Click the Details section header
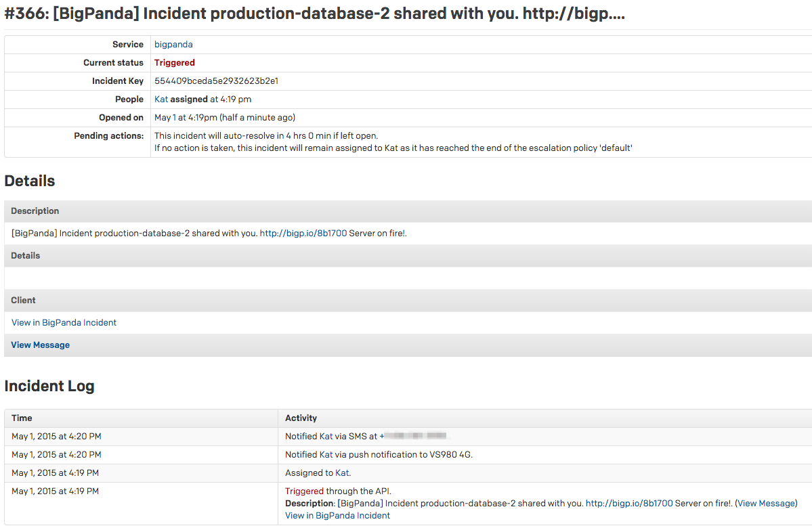 click(x=30, y=181)
